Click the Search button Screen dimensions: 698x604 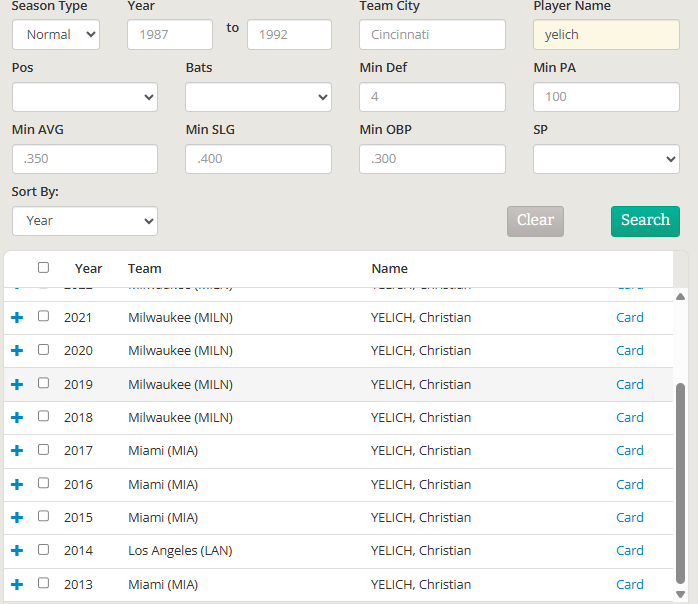[x=645, y=221]
